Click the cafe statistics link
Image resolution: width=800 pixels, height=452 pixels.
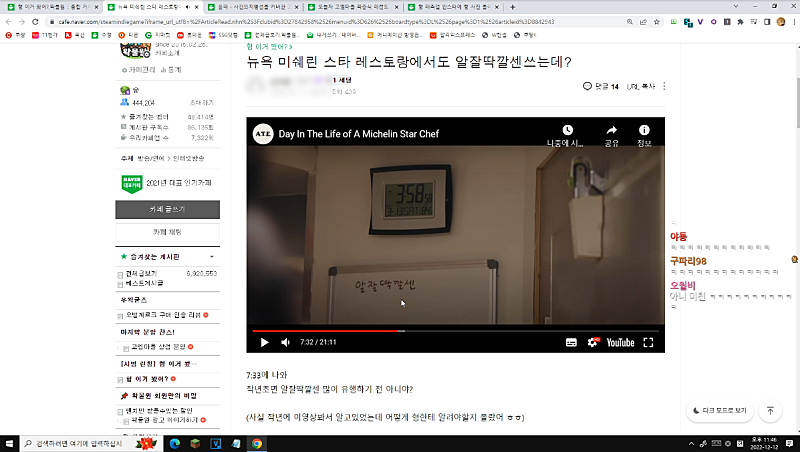pos(171,70)
